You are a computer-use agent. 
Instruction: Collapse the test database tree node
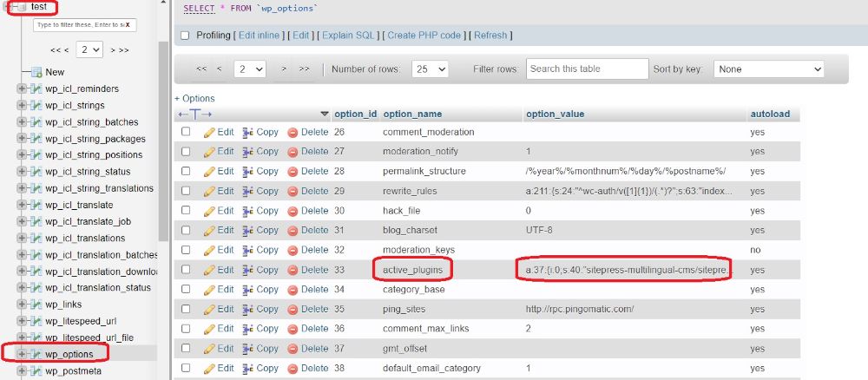(9, 7)
